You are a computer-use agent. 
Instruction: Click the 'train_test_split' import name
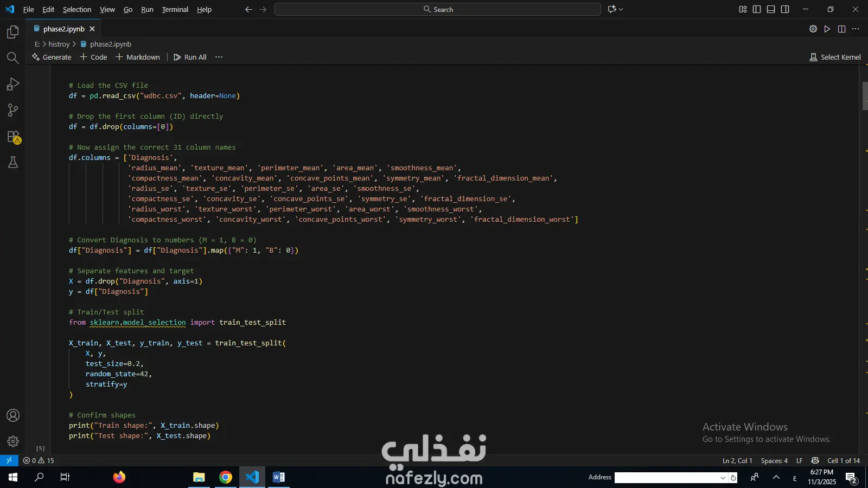pos(253,322)
